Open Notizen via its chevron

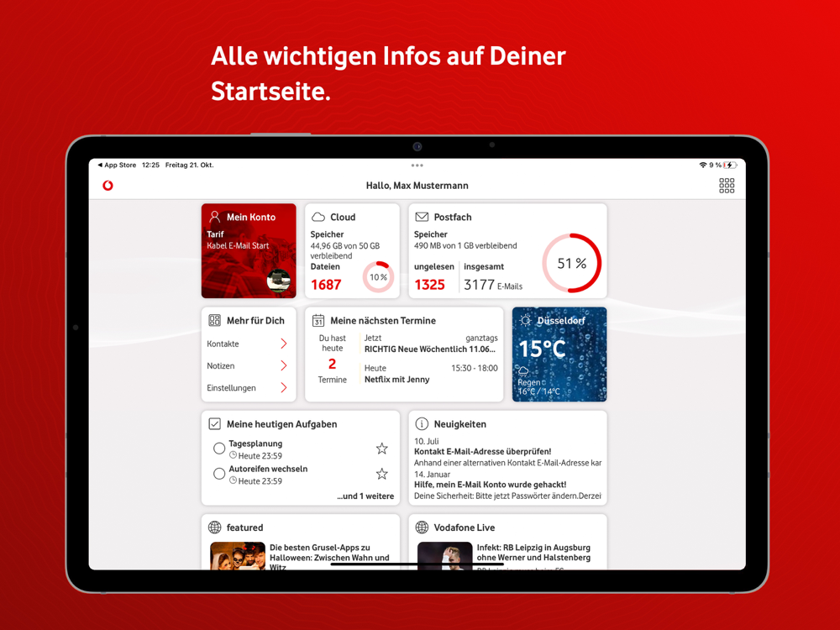[284, 366]
